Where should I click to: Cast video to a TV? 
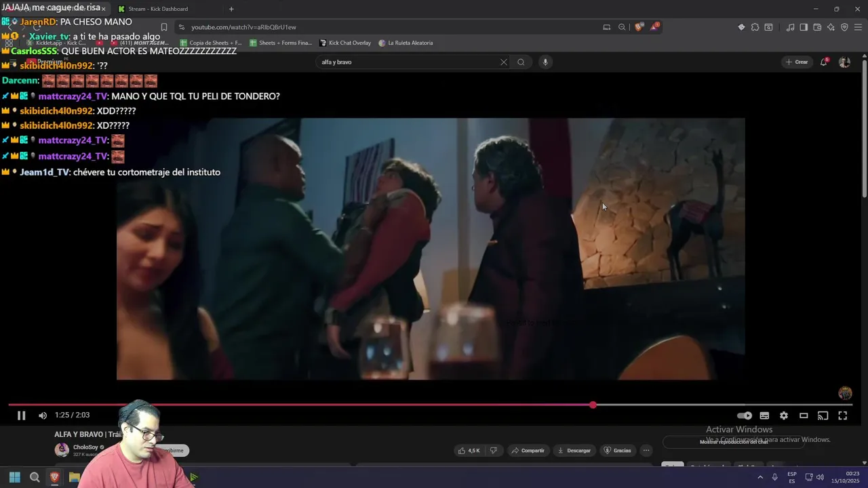[x=823, y=415]
